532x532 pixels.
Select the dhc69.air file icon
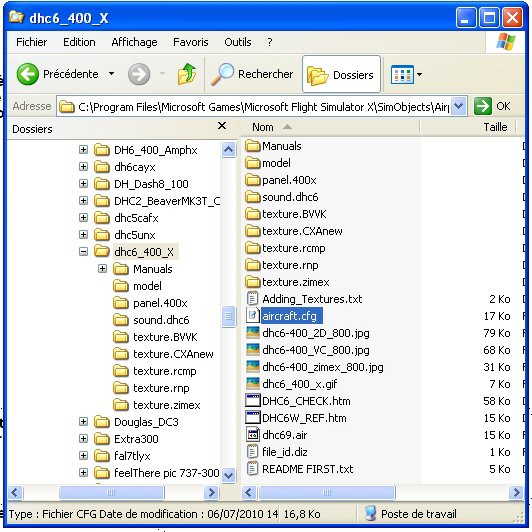coord(252,435)
